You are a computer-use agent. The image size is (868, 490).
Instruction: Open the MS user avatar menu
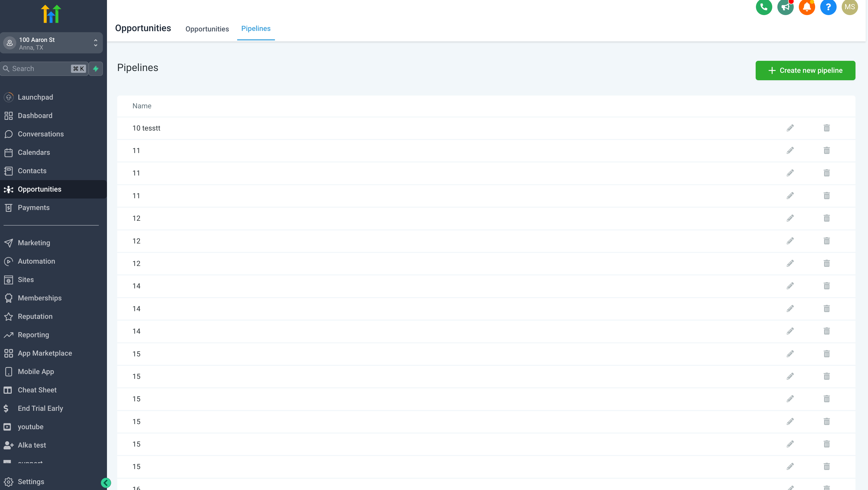[x=849, y=7]
